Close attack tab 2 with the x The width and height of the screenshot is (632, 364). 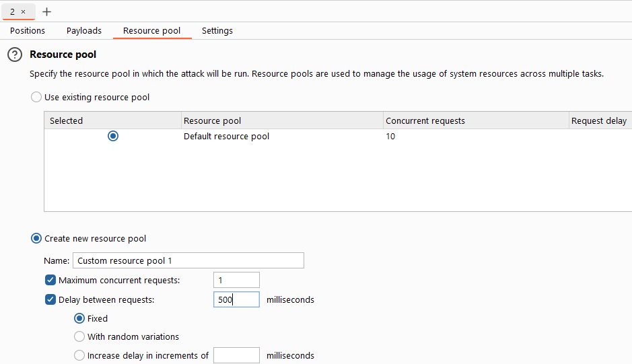coord(24,11)
